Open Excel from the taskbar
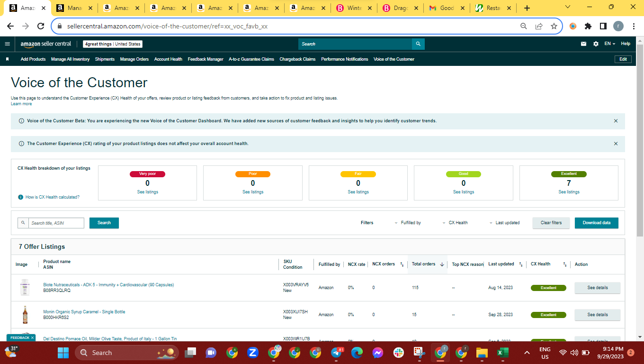 click(x=502, y=353)
